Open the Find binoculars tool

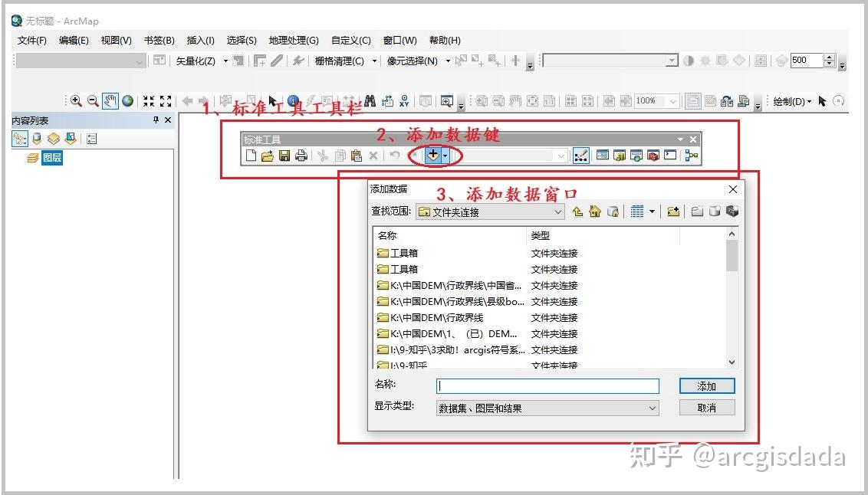coord(370,101)
